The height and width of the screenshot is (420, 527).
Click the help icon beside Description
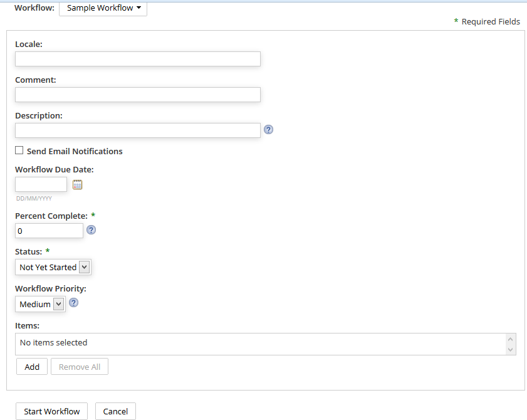268,129
